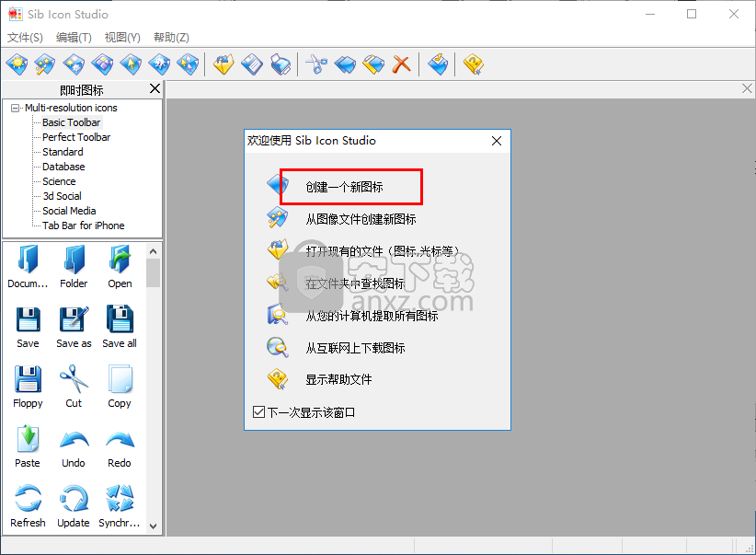
Task: Select the Open icon in the library
Action: (x=120, y=266)
